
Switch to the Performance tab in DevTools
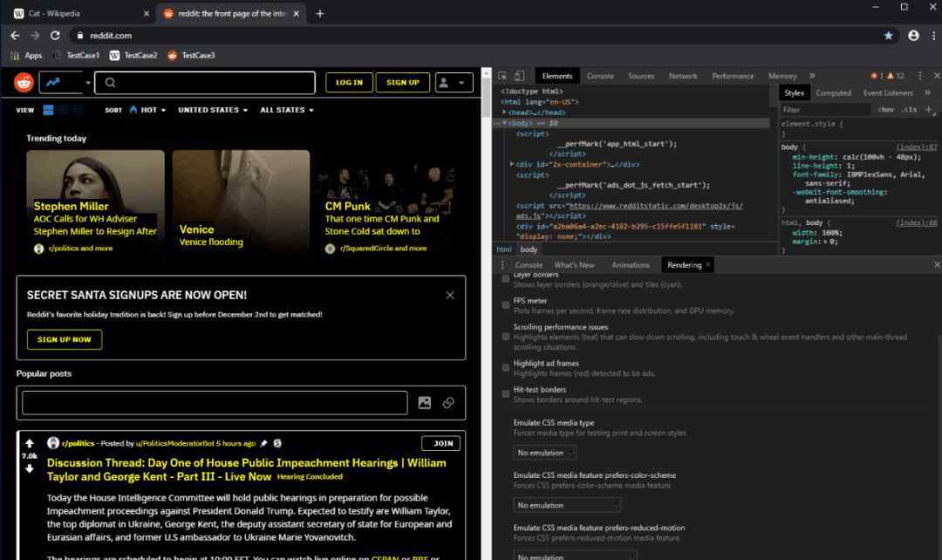733,76
